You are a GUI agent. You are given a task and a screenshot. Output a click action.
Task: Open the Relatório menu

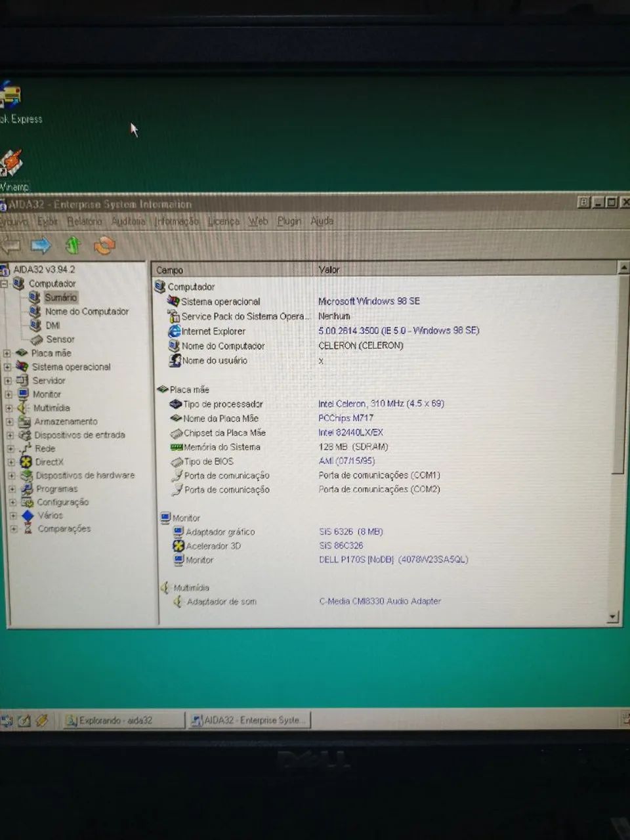pyautogui.click(x=85, y=221)
